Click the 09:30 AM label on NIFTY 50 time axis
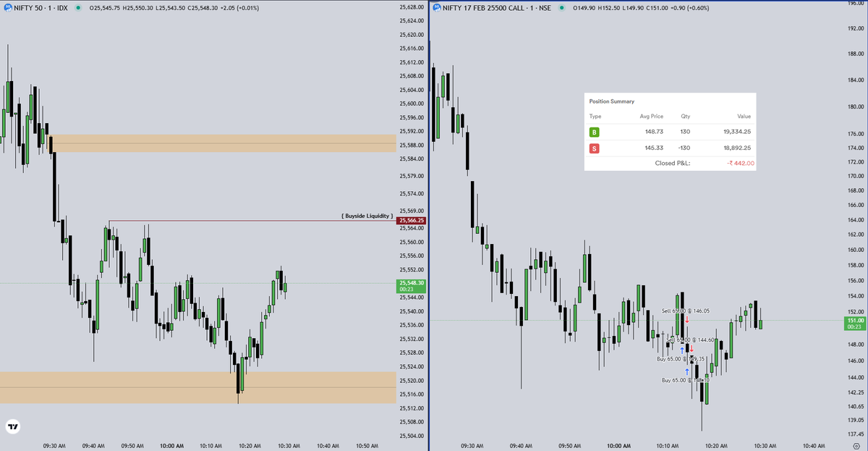868x451 pixels. pyautogui.click(x=54, y=445)
